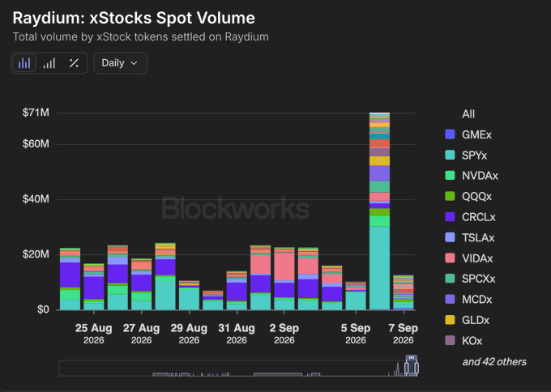Toggle KOx series in the legend
This screenshot has height=392, width=551.
[x=463, y=340]
